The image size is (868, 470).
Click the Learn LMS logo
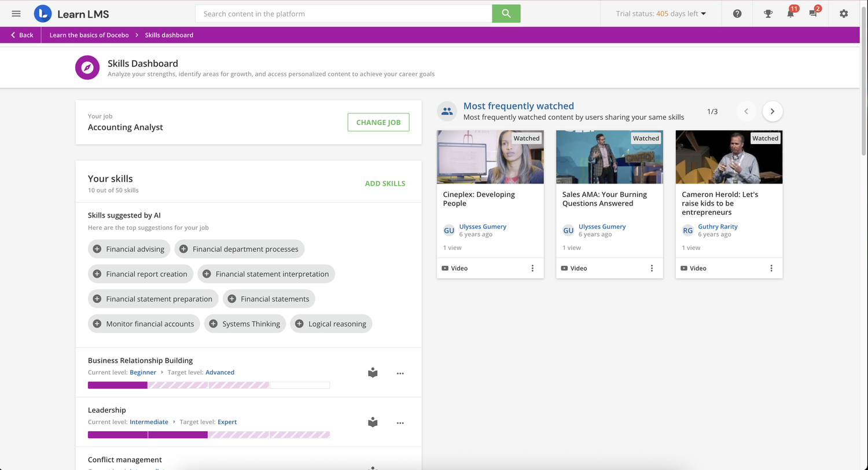(72, 14)
